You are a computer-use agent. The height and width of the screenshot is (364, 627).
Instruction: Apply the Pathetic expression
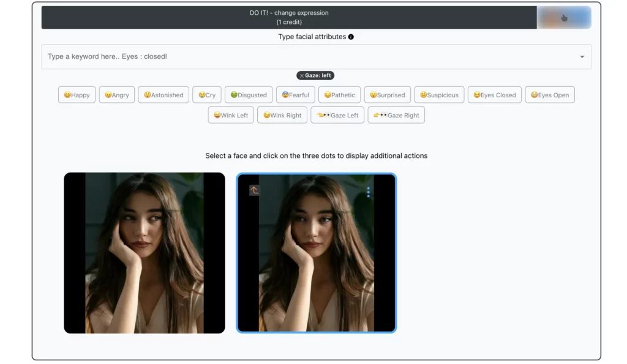click(x=339, y=95)
